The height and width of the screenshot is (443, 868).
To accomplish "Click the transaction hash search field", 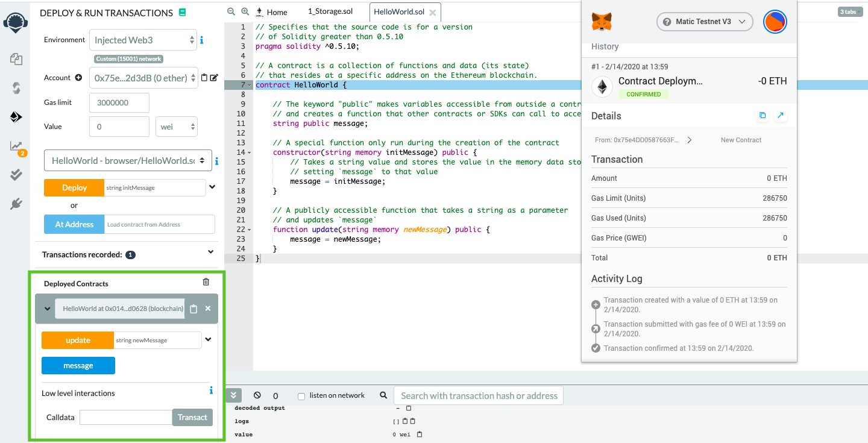I will click(479, 396).
